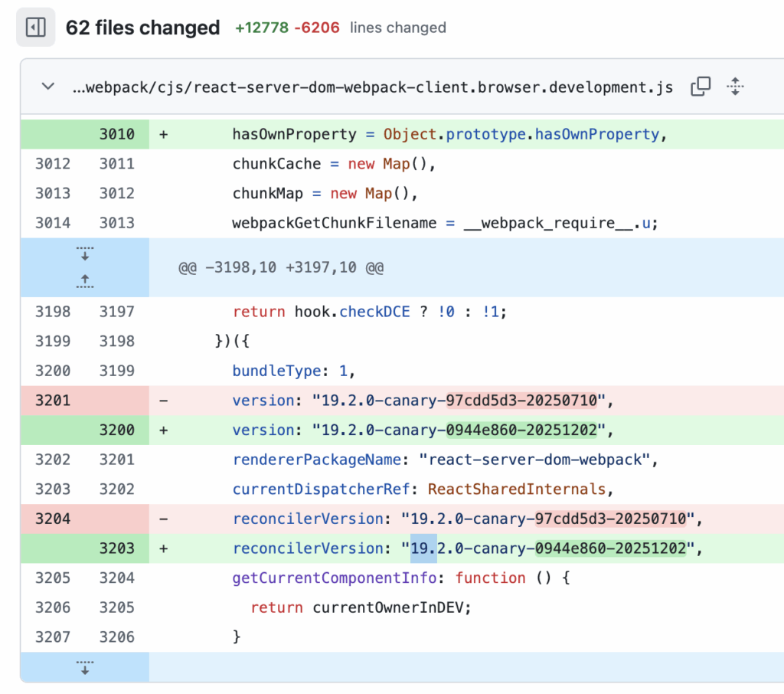Click the "62 files changed" heading
This screenshot has height=694, width=784.
coord(142,28)
